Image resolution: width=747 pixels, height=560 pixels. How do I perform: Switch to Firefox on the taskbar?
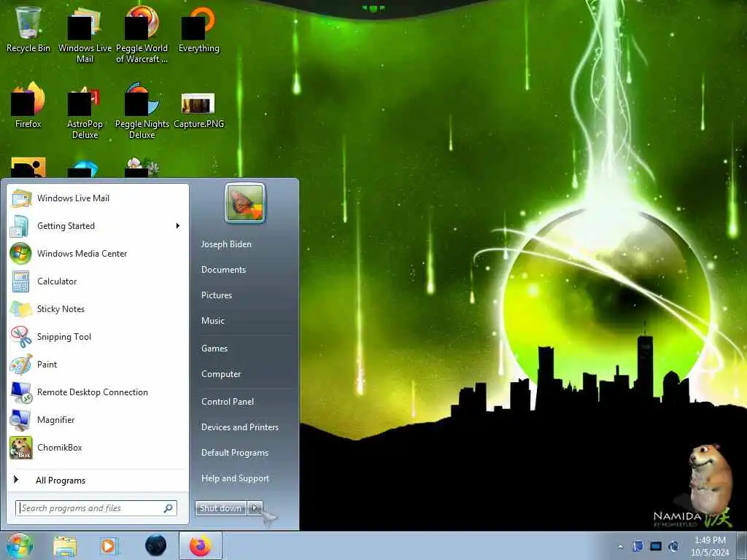pos(201,545)
